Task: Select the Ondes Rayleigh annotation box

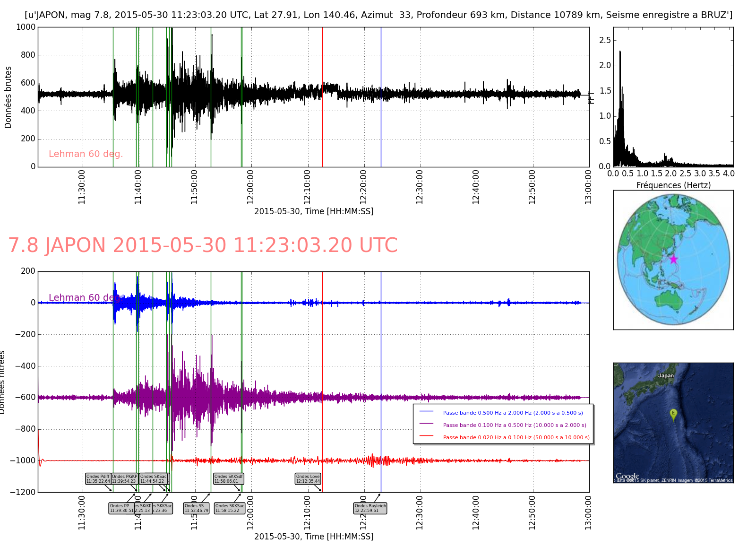Action: [370, 508]
